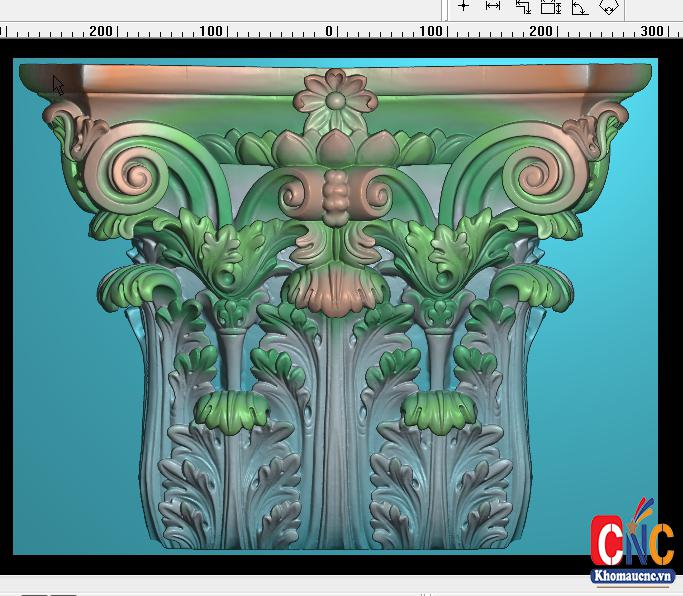Select the stepped offset arrows icon
683x596 pixels.
tap(522, 7)
